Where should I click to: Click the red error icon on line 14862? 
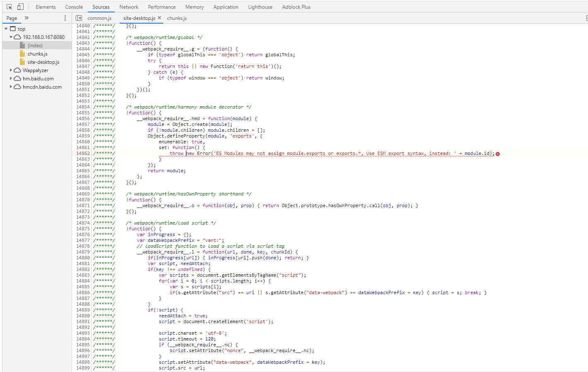click(498, 154)
